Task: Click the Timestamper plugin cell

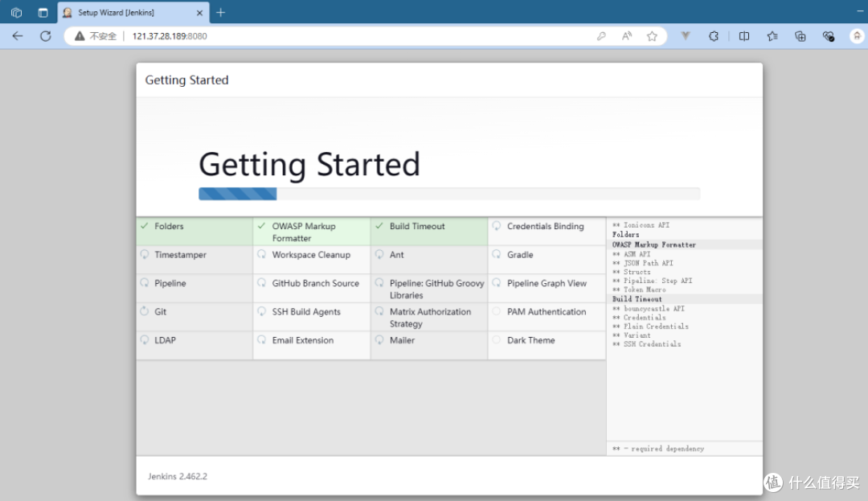Action: click(194, 261)
